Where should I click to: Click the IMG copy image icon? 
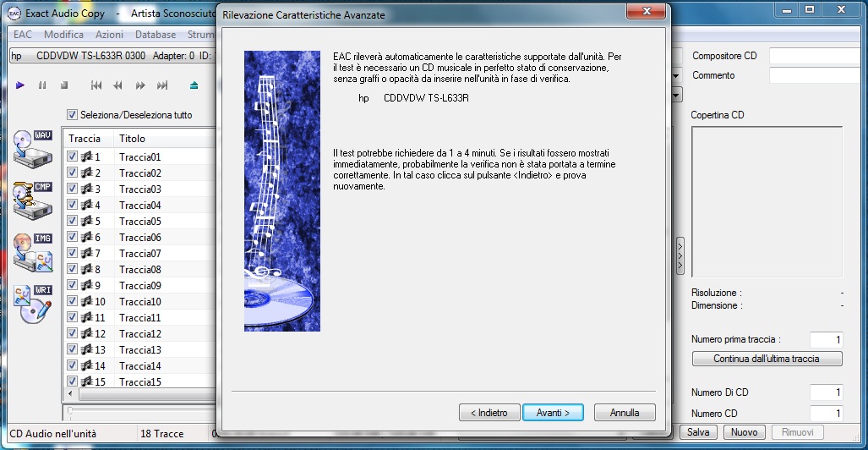coord(33,252)
